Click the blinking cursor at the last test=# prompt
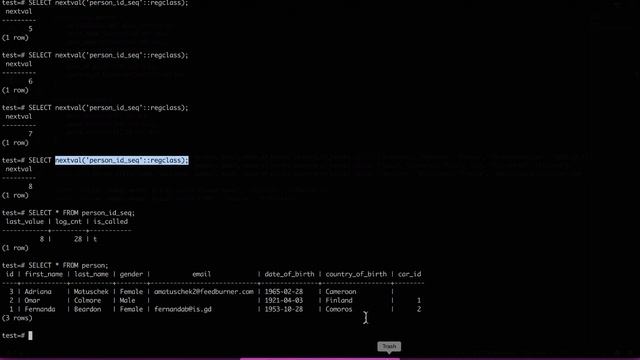Screen dimensions: 640x360 (30, 336)
